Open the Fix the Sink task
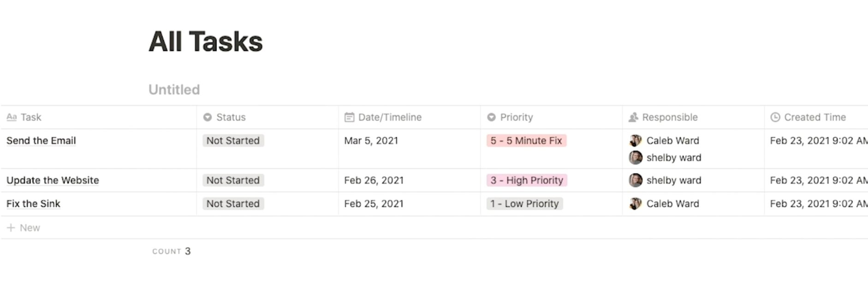Screen dimensions: 868x297 pos(33,204)
